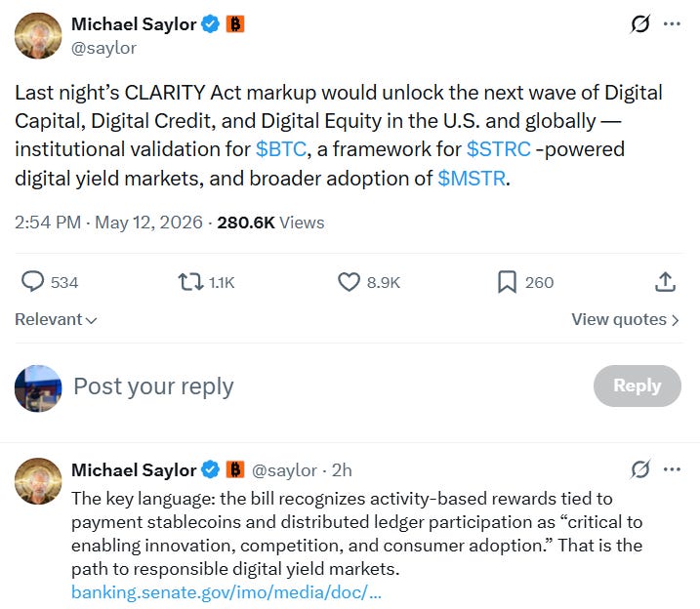
Task: Open more options on main tweet
Action: click(672, 23)
